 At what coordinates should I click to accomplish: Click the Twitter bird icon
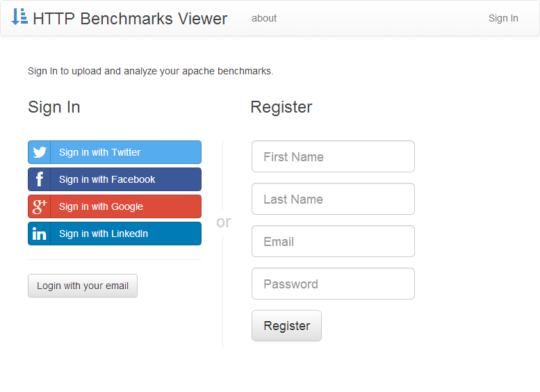point(40,152)
